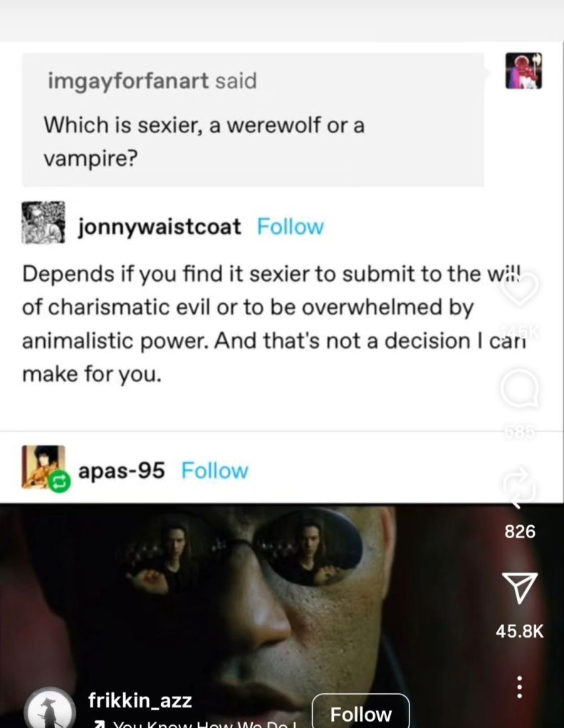The width and height of the screenshot is (564, 728).
Task: View the 826 repost count
Action: (x=520, y=532)
